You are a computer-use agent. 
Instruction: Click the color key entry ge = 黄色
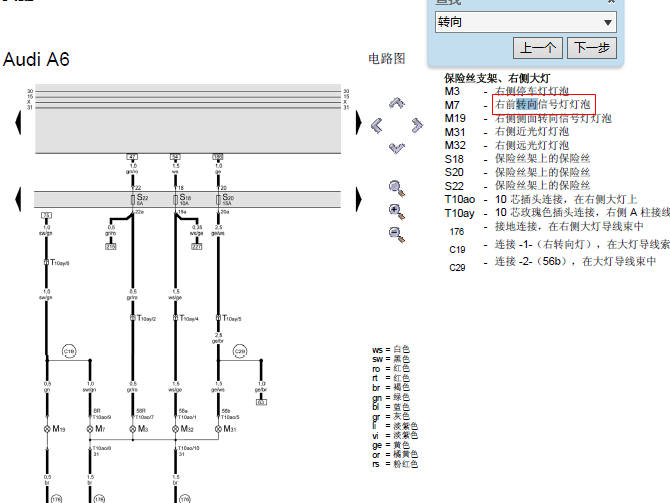391,445
